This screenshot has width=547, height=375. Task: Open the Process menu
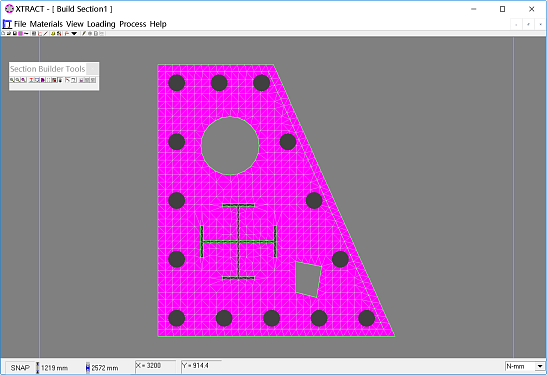[133, 24]
